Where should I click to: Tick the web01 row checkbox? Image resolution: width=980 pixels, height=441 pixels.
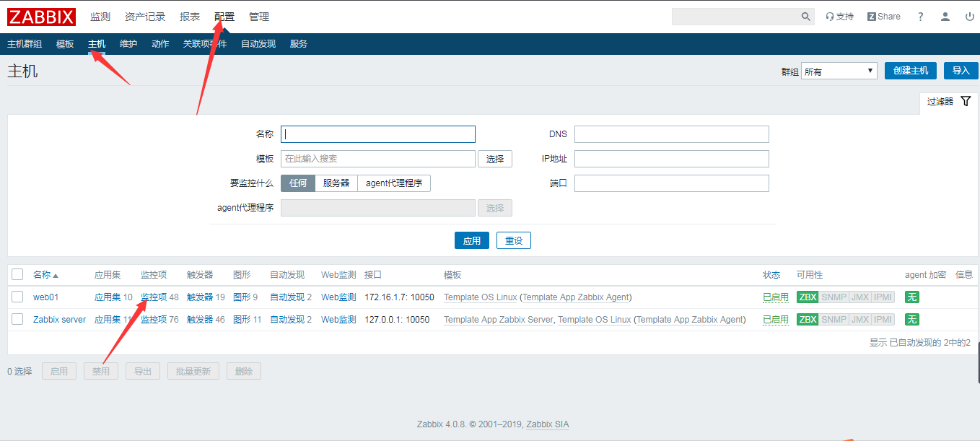pos(17,297)
